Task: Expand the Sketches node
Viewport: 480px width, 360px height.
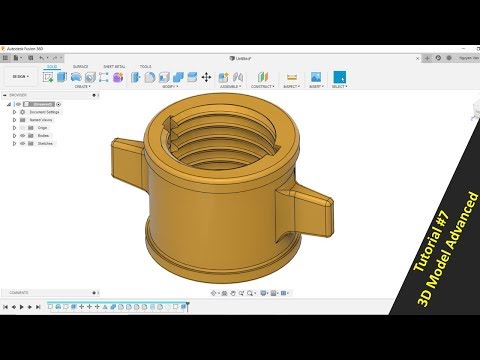Action: pyautogui.click(x=14, y=144)
